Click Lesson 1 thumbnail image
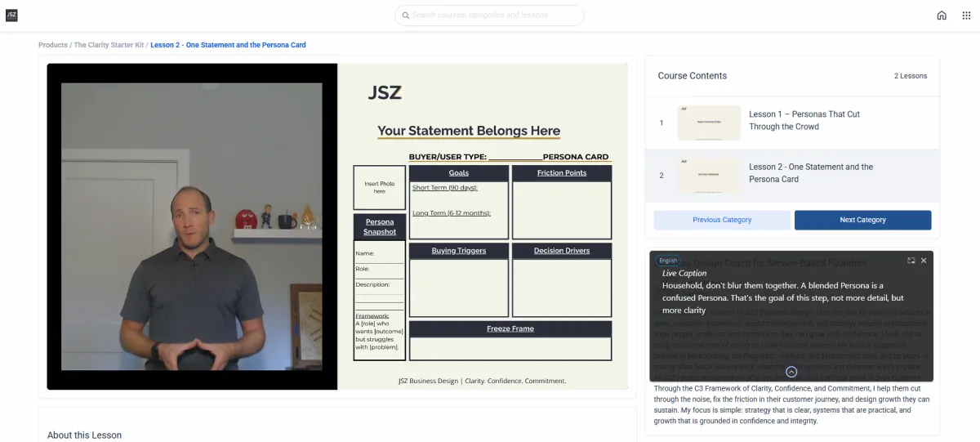 709,123
